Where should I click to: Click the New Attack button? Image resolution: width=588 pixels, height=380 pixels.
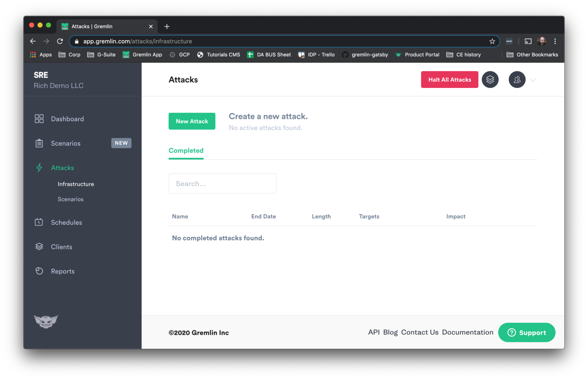coord(192,121)
